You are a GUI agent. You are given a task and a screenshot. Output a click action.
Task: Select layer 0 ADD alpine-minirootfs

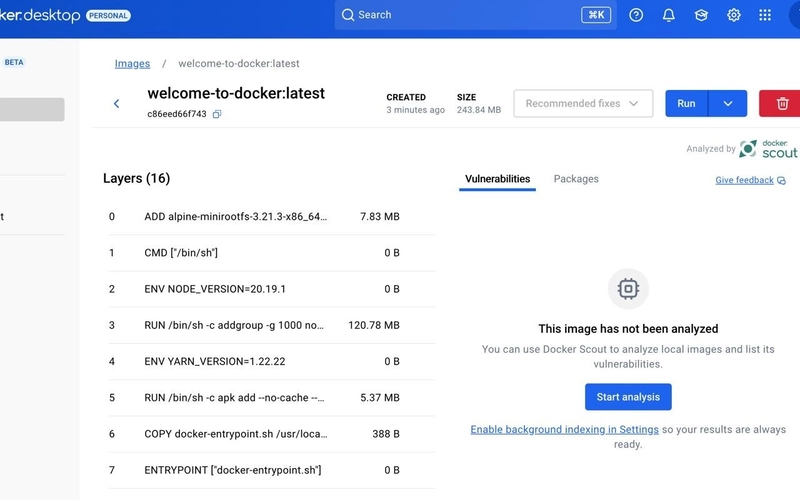coord(271,217)
